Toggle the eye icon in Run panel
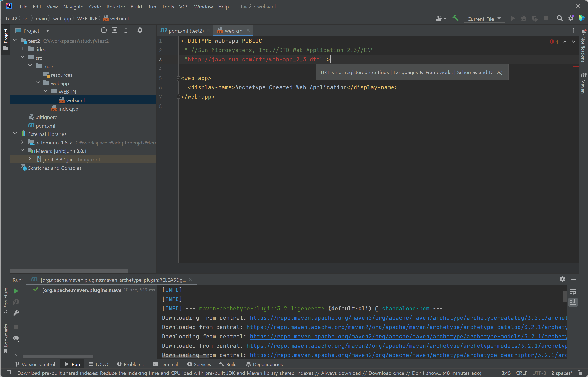 tap(16, 338)
